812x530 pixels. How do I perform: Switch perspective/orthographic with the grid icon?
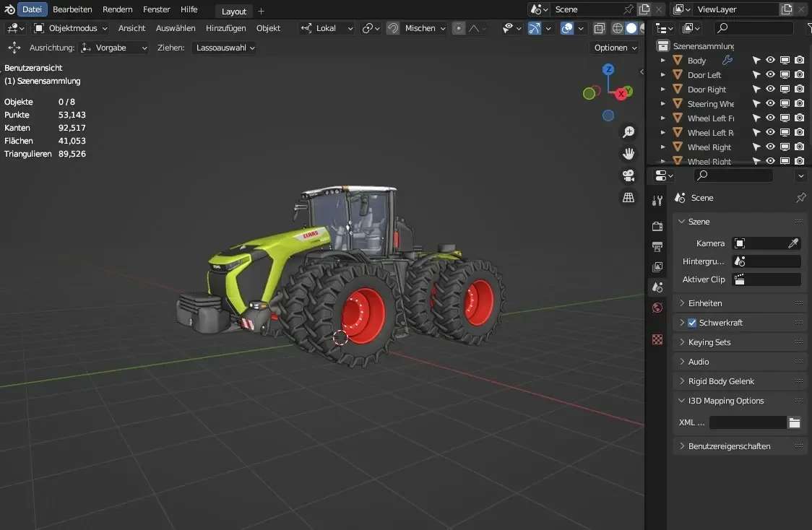point(629,197)
